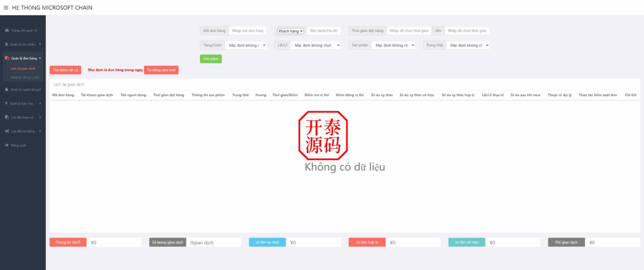644x270 pixels.
Task: Click the Số dư sau khi mua header
Action: click(525, 95)
